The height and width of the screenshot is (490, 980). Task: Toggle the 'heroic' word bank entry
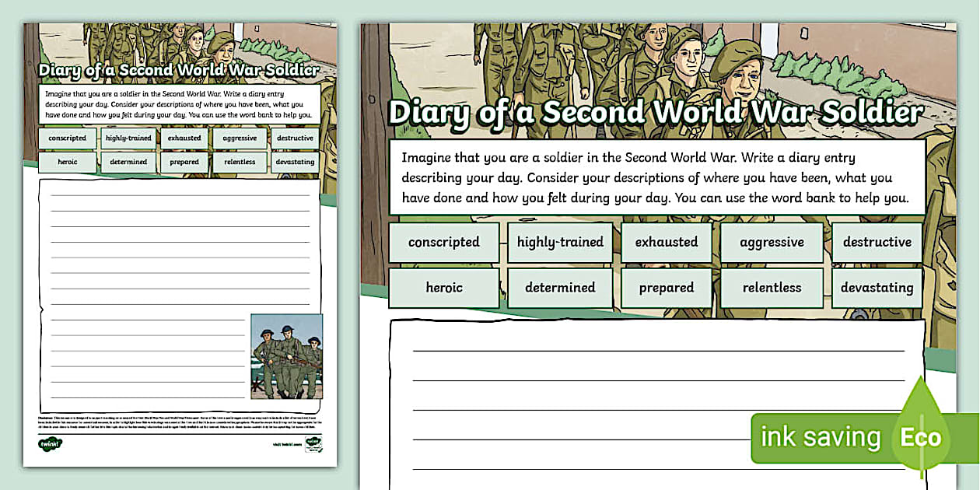coord(443,287)
